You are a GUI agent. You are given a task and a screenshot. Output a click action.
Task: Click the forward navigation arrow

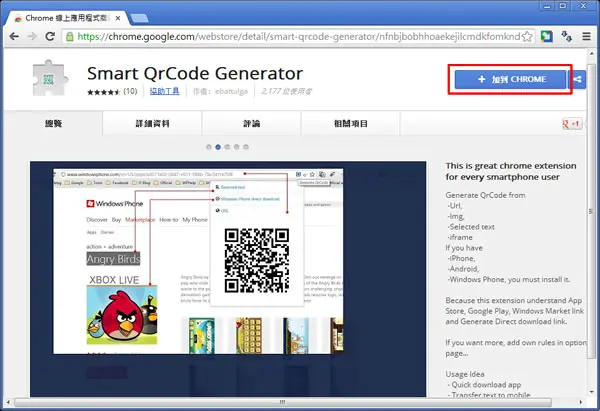pos(32,36)
